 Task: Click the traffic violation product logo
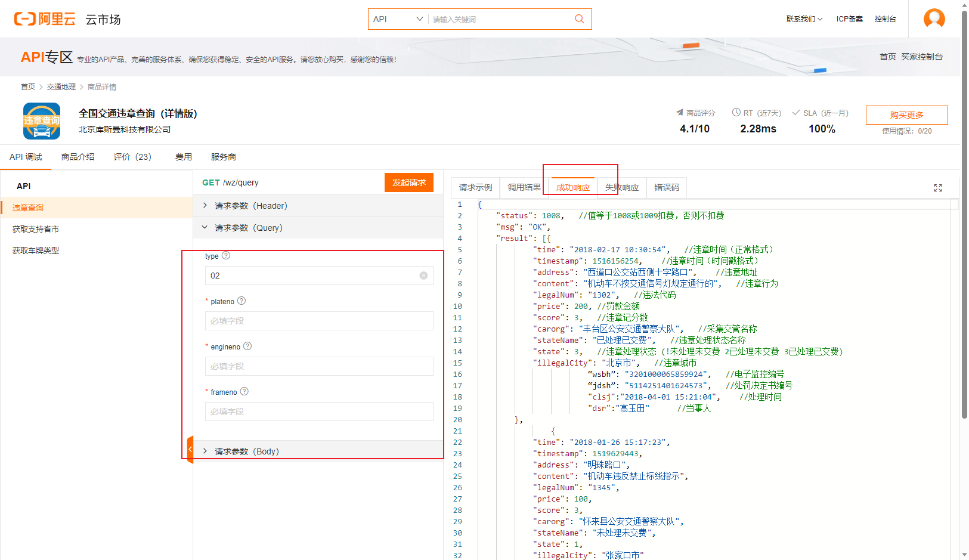42,121
